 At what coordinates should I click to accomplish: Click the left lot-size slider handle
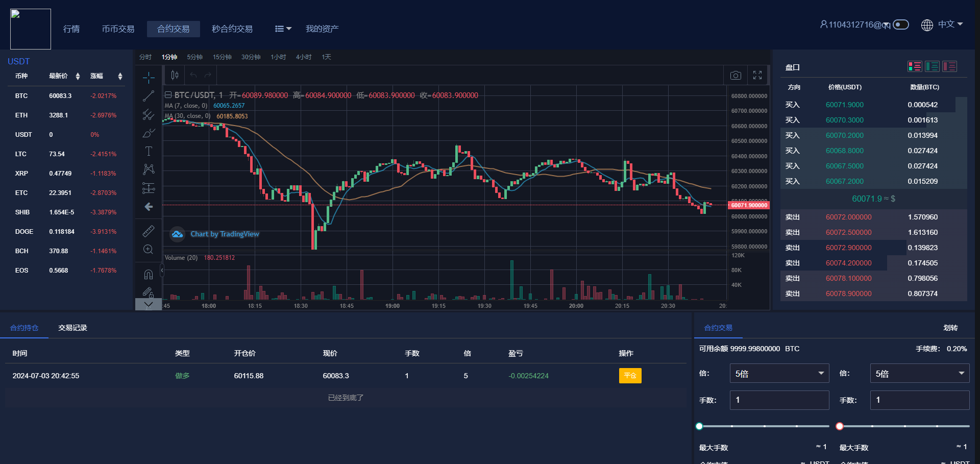point(699,426)
